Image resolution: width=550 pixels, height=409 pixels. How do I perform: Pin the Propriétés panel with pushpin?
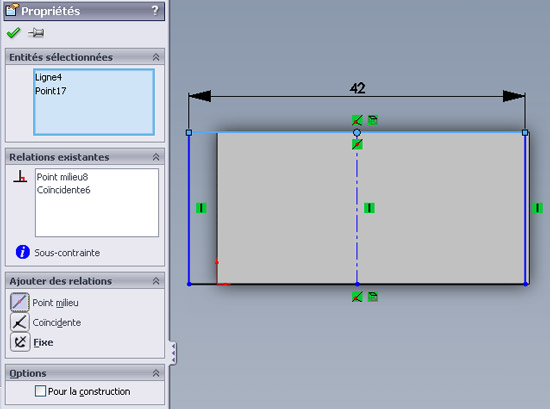(36, 33)
